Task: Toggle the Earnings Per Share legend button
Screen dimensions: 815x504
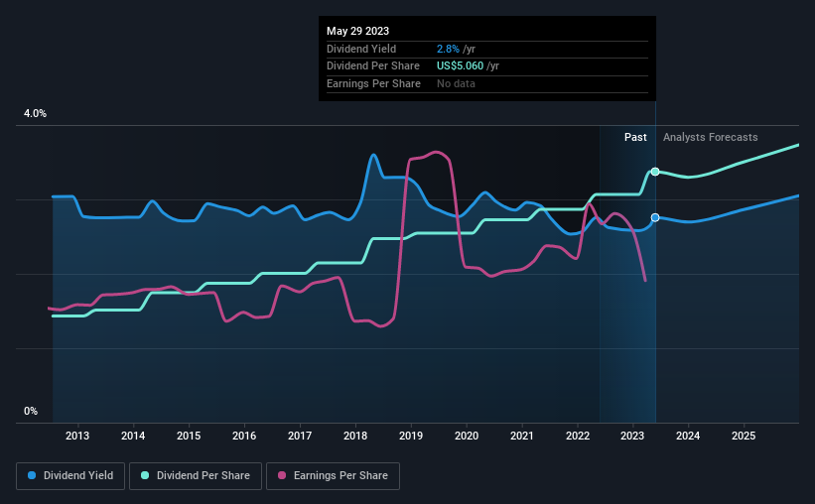Action: pyautogui.click(x=333, y=476)
